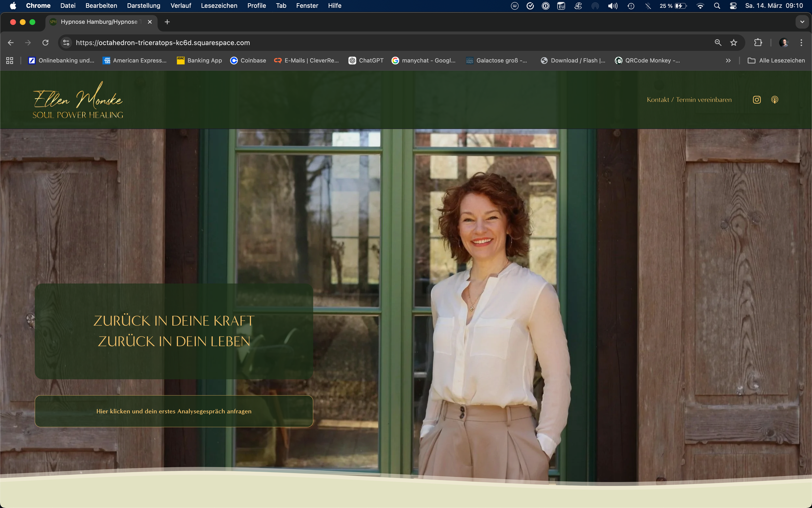Image resolution: width=812 pixels, height=508 pixels.
Task: Open the Verlauf menu in menu bar
Action: pyautogui.click(x=181, y=6)
